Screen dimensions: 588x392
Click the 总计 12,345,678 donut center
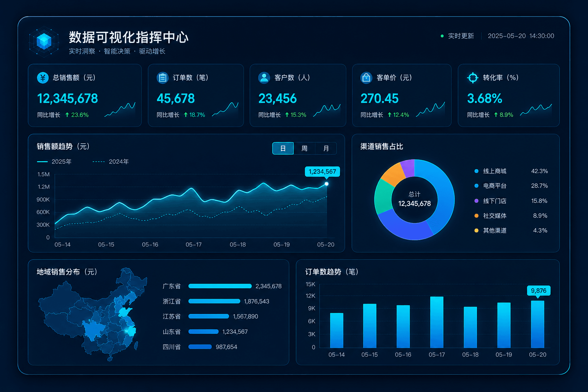tap(415, 199)
